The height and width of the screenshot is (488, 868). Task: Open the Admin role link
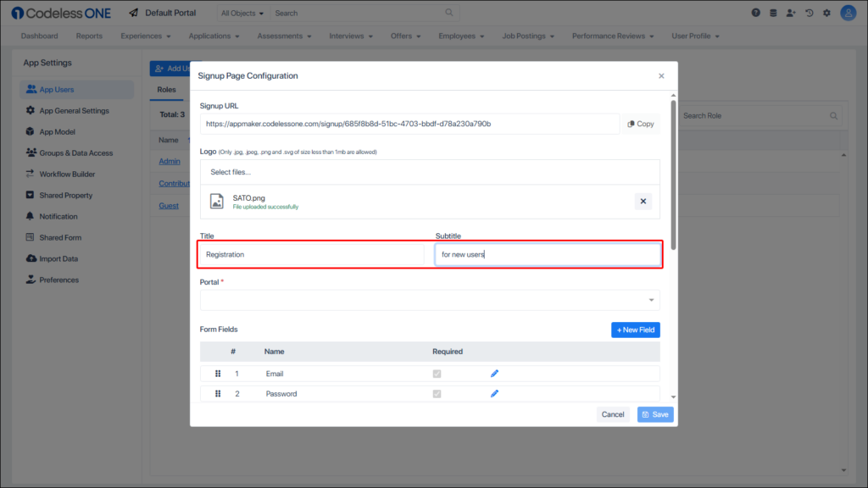[170, 161]
